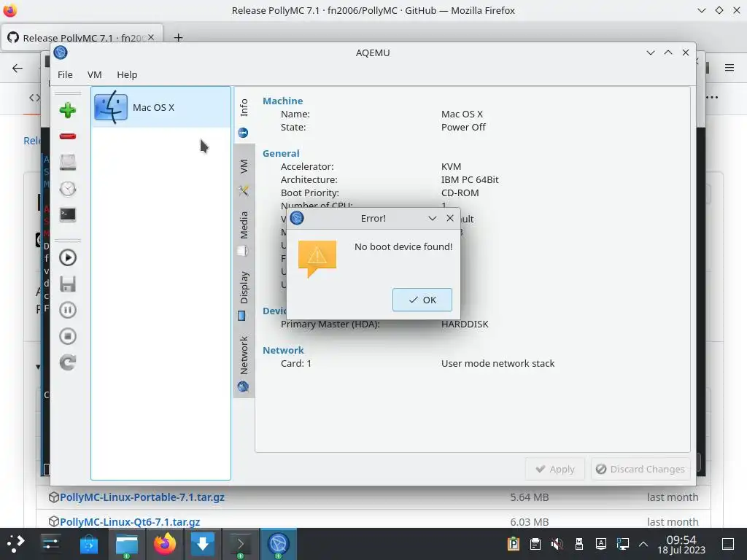The width and height of the screenshot is (747, 560).
Task: Click the three-dots menu on GitHub page
Action: point(712,98)
